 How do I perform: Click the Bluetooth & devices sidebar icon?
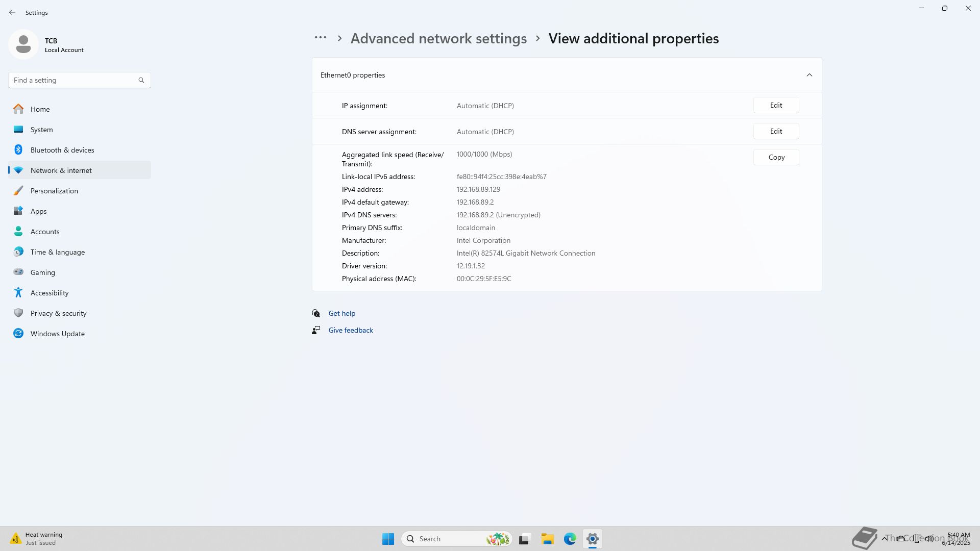point(18,150)
